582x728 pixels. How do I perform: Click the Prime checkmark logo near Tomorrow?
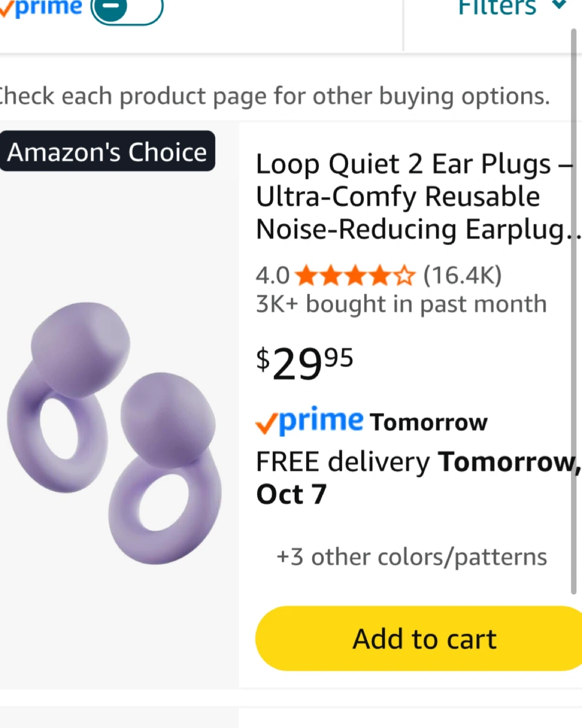tap(309, 421)
